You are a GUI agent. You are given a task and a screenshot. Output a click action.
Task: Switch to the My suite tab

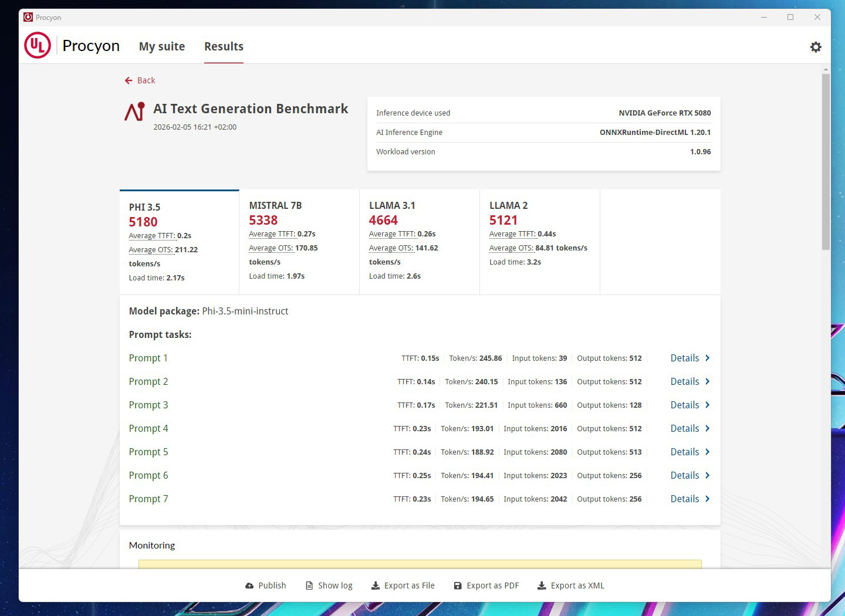tap(162, 46)
